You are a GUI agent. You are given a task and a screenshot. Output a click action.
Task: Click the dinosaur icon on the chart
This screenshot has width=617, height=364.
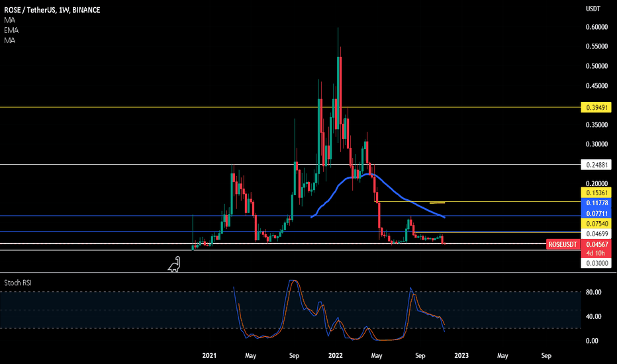coord(174,264)
